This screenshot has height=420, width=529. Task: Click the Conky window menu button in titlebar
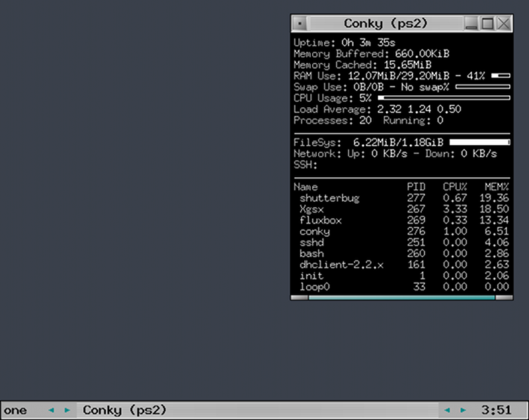tap(300, 24)
